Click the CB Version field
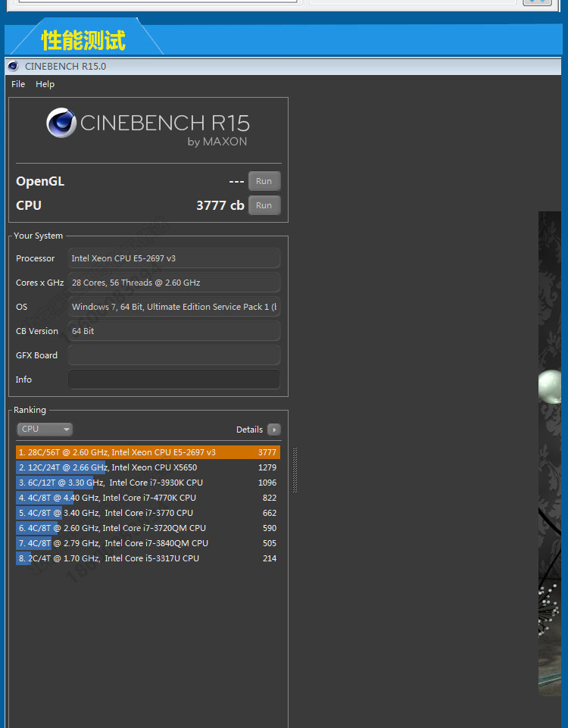The width and height of the screenshot is (568, 728). click(174, 330)
